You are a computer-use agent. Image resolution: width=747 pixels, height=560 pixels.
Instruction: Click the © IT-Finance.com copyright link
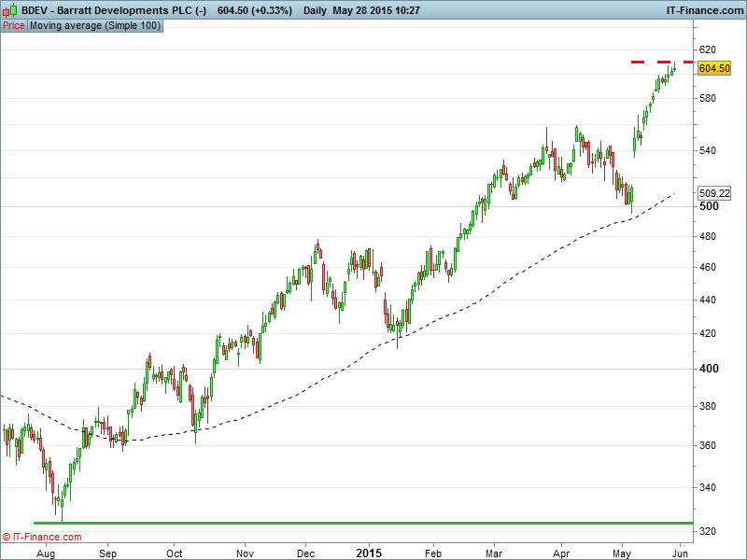(42, 537)
